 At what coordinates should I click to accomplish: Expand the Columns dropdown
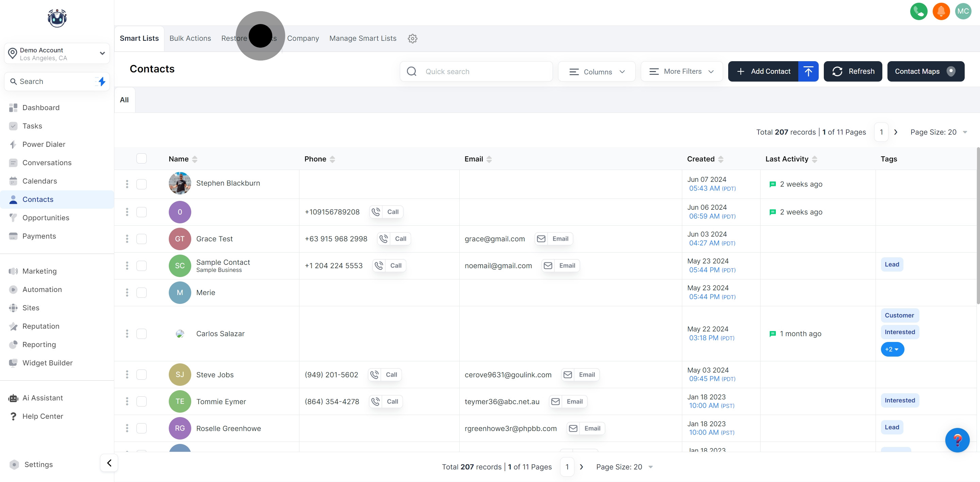click(x=597, y=71)
